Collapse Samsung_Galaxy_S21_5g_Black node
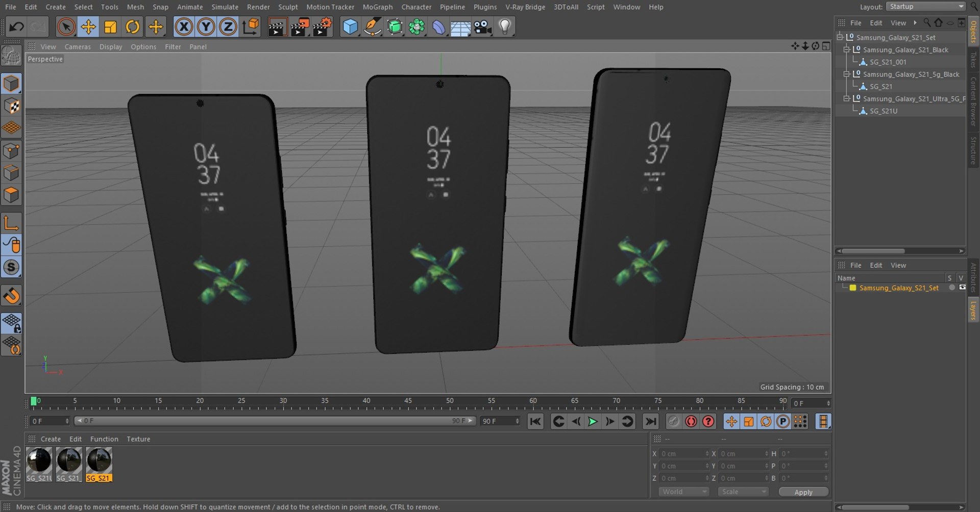Screen dimensions: 980x512 click(x=846, y=74)
